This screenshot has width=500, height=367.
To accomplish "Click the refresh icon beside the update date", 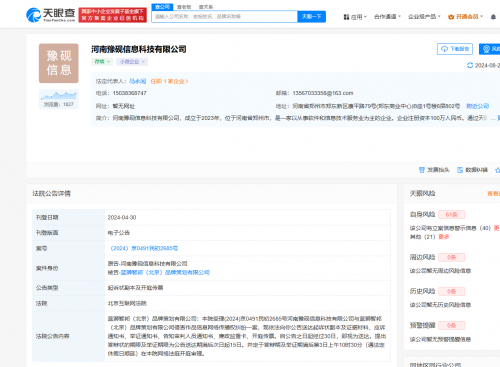I will pos(470,65).
